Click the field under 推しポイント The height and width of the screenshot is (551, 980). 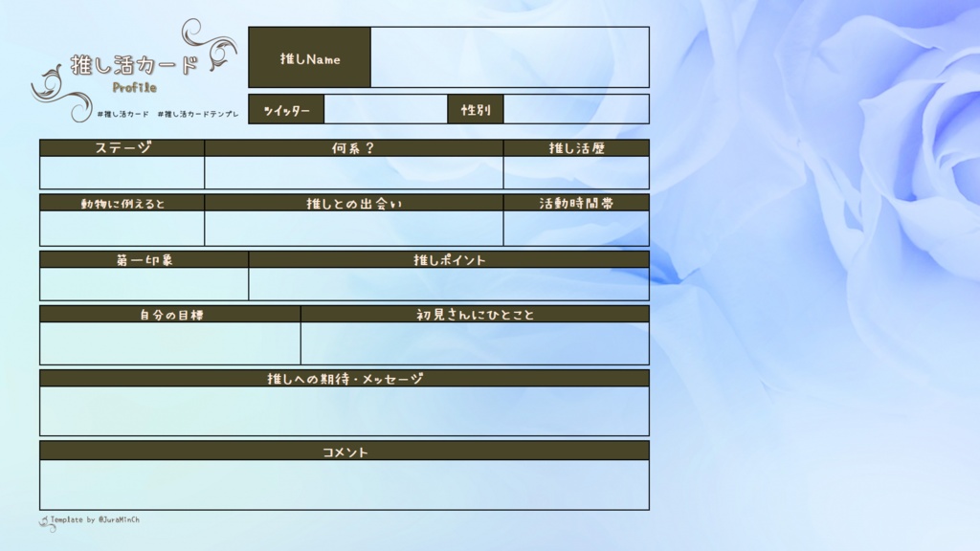point(449,284)
